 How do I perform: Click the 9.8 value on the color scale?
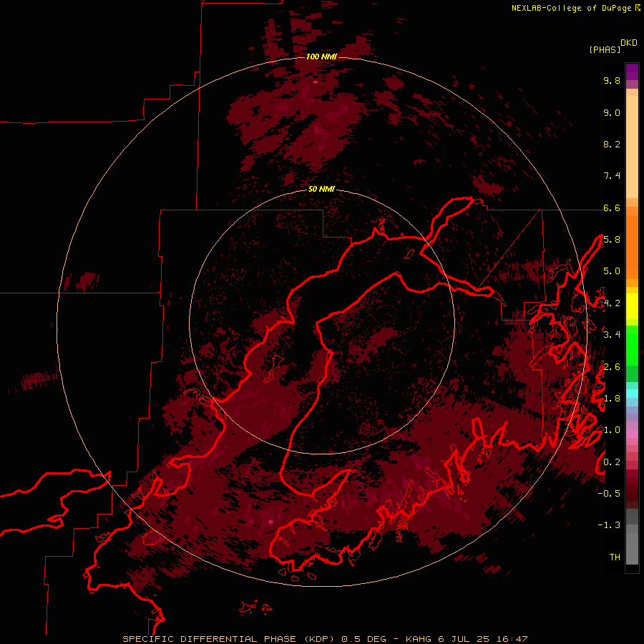click(x=612, y=81)
